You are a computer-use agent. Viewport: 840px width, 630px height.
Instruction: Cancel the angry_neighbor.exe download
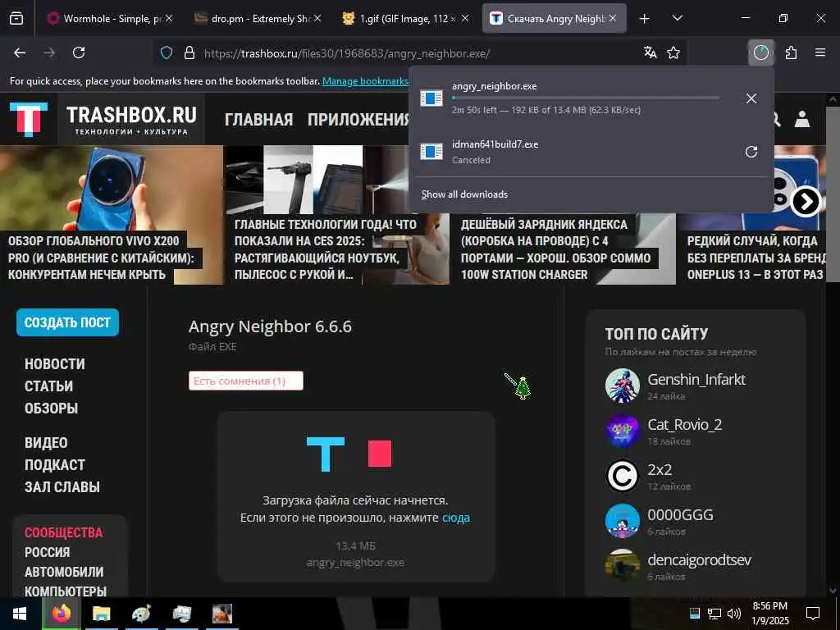pyautogui.click(x=751, y=98)
